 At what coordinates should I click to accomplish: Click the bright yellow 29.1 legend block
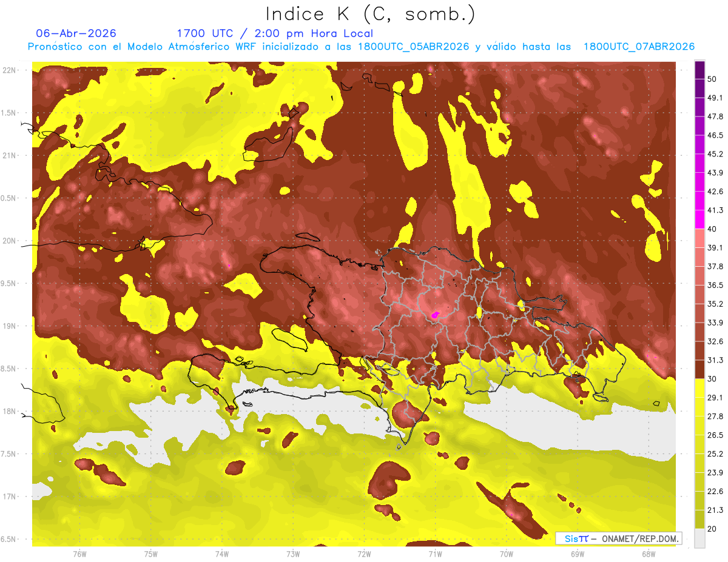click(699, 388)
